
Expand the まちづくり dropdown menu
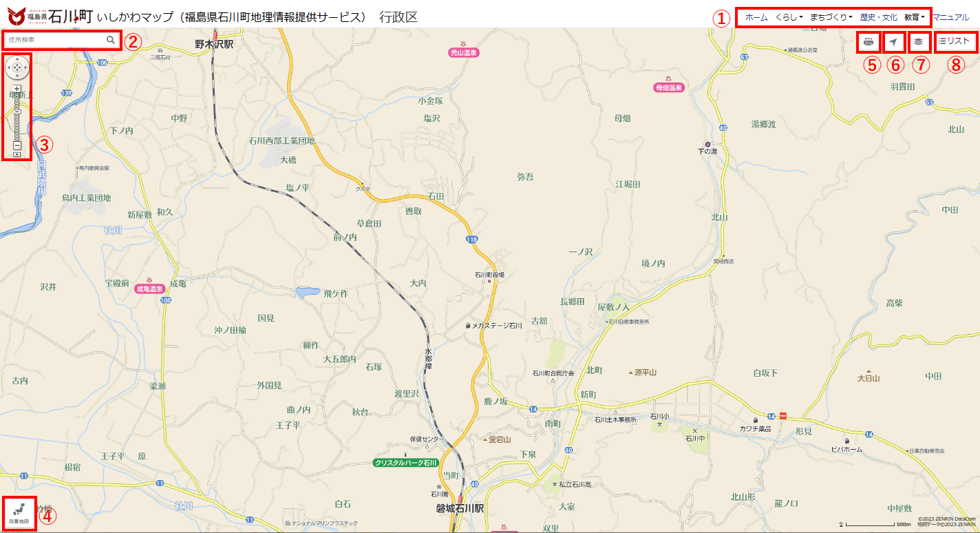(x=831, y=17)
